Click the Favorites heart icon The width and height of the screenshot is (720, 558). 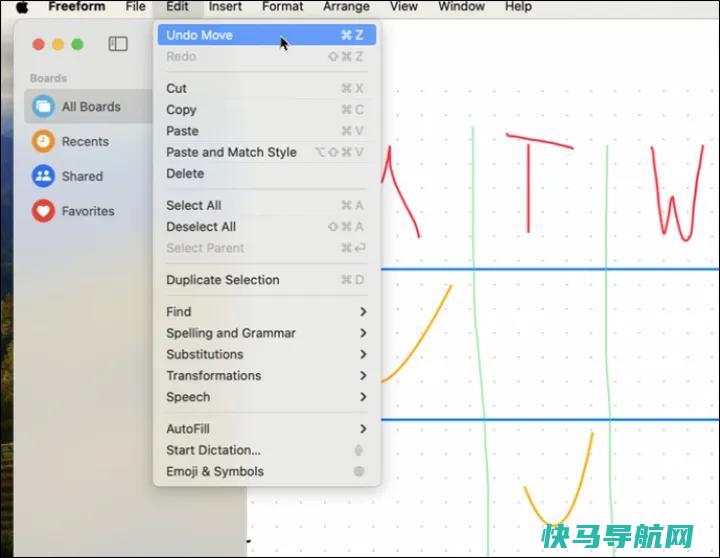coord(44,211)
